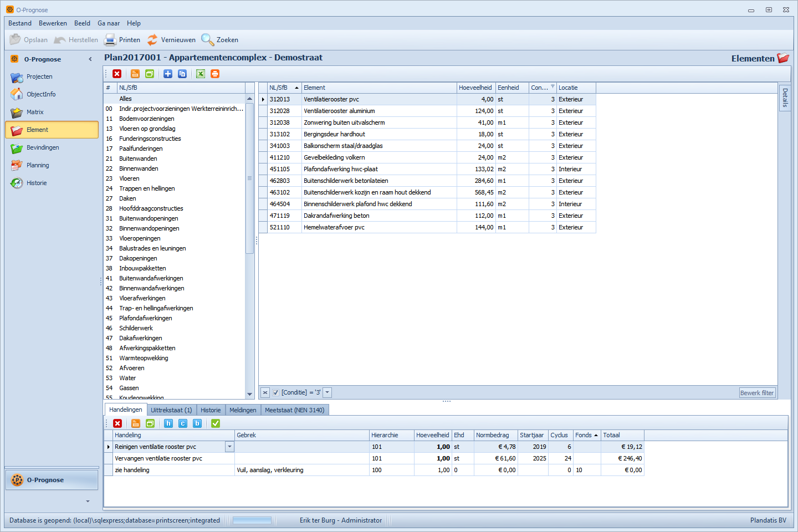The width and height of the screenshot is (798, 532).
Task: Click the orange print icon in elements toolbar
Action: point(215,74)
